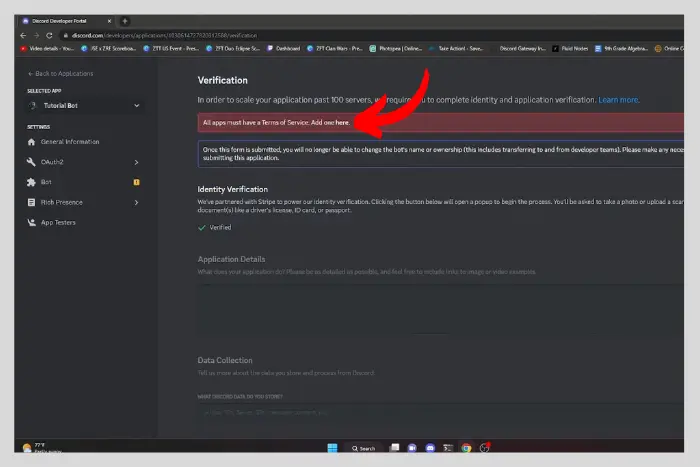Viewport: 700px width, 467px height.
Task: Click 'here' to add Terms of Service
Action: [342, 122]
